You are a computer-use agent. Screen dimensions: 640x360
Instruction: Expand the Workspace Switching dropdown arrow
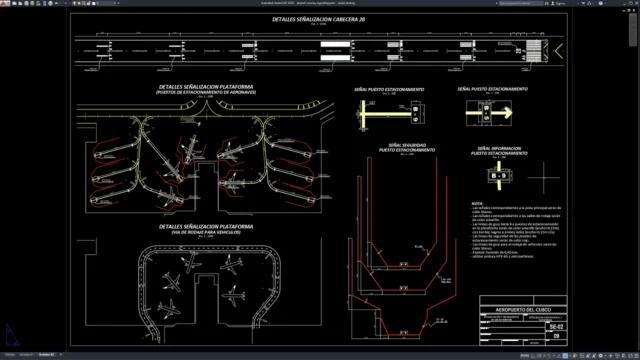pyautogui.click(x=606, y=356)
